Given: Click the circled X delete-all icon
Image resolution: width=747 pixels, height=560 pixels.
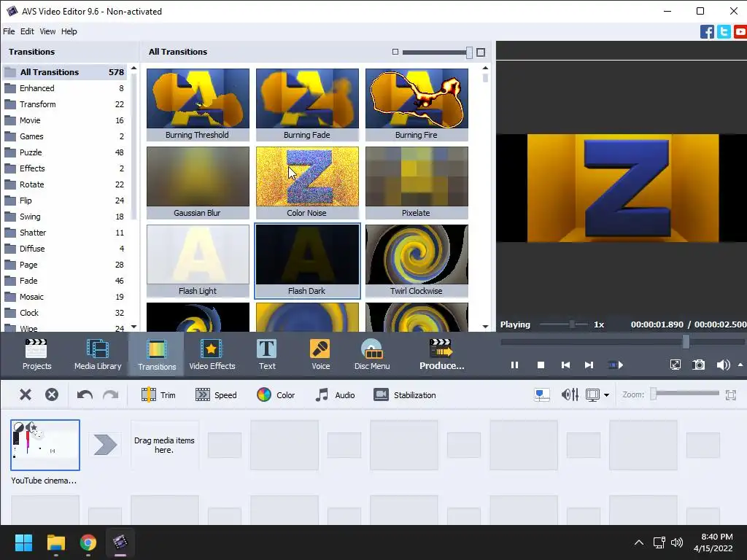Looking at the screenshot, I should coord(52,394).
